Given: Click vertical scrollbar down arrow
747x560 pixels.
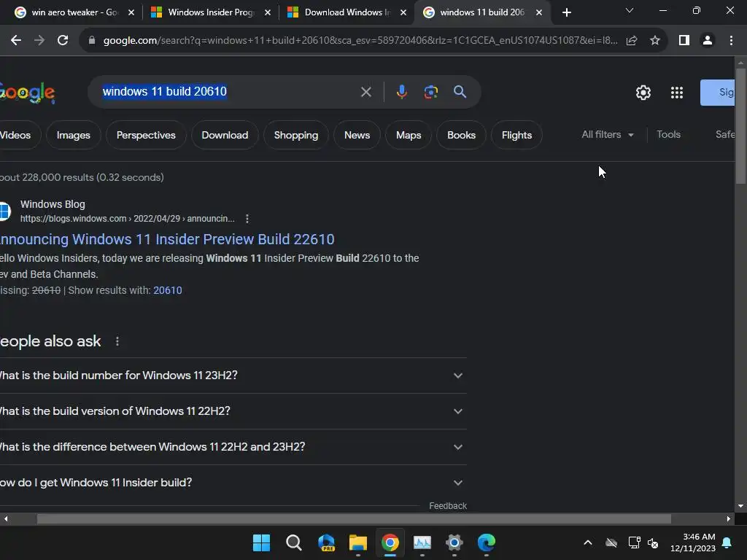Looking at the screenshot, I should tap(740, 506).
